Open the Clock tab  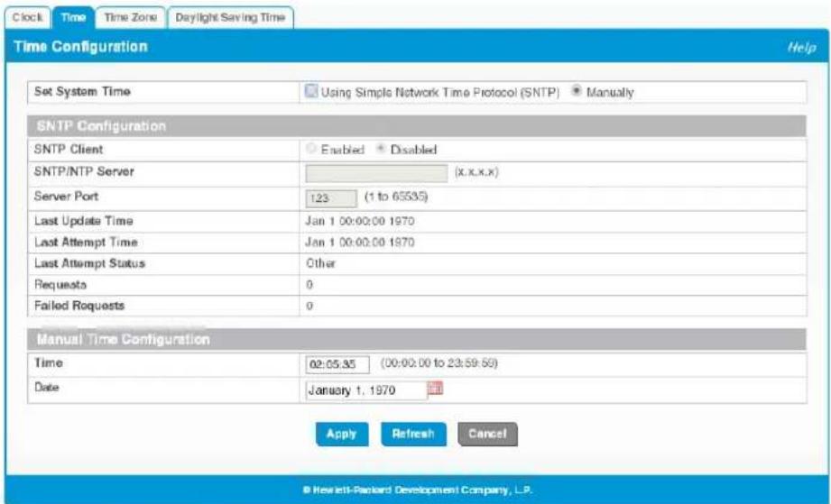[28, 17]
